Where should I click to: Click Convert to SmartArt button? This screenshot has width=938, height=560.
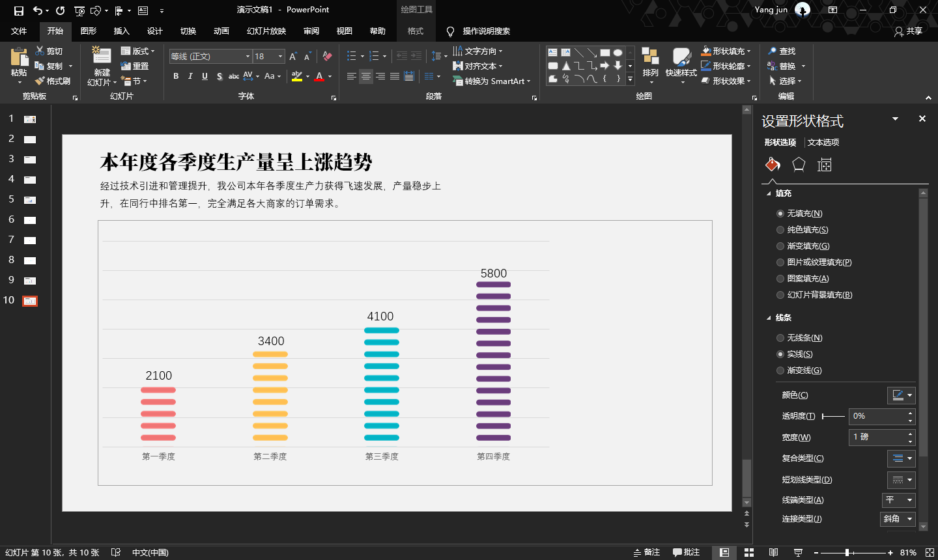click(x=492, y=81)
